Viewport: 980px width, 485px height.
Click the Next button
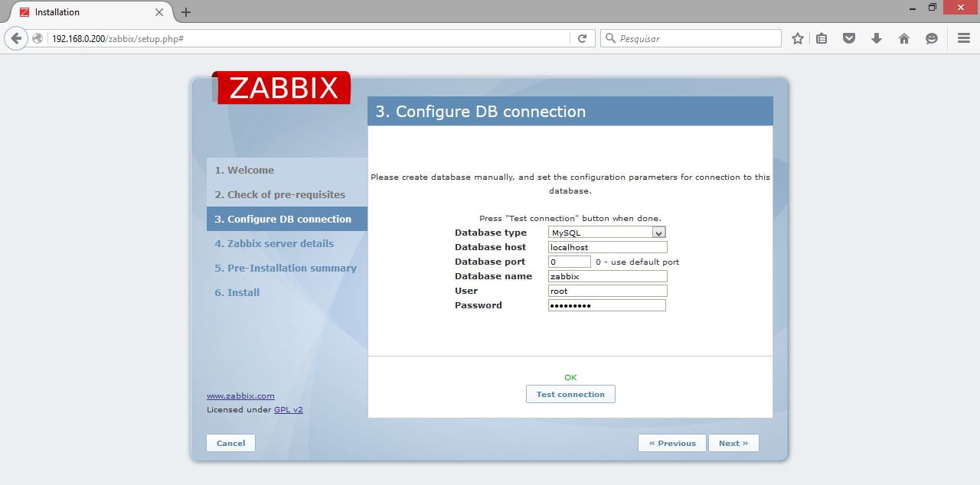coord(733,443)
